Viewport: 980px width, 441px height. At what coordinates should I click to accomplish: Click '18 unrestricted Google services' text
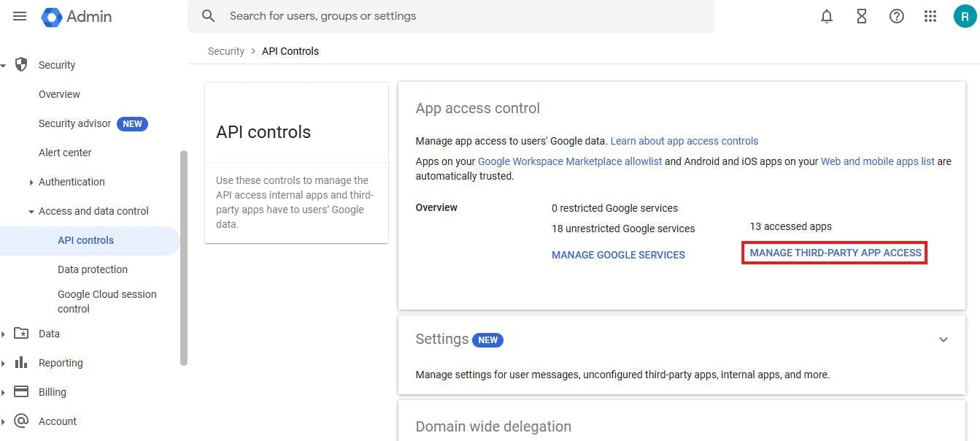[x=623, y=229]
